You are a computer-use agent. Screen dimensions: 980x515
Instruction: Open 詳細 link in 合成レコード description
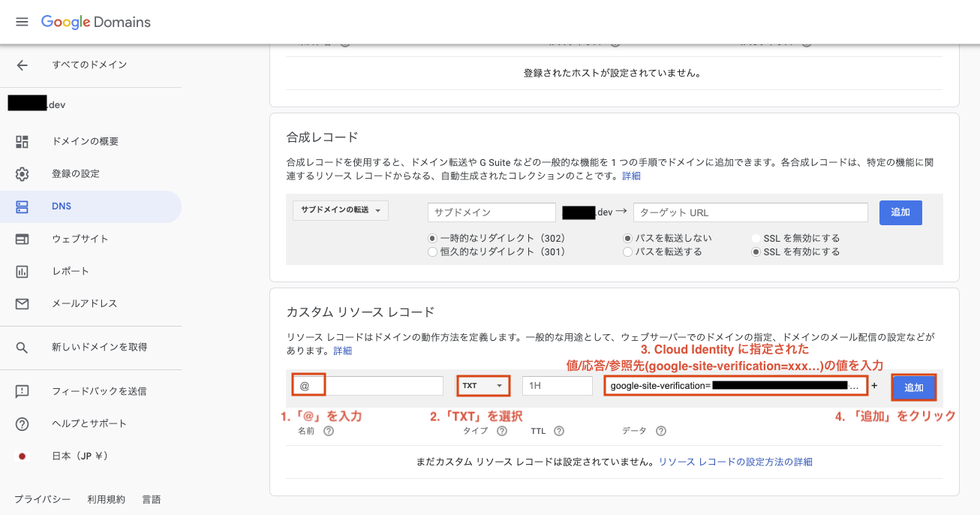click(x=632, y=176)
